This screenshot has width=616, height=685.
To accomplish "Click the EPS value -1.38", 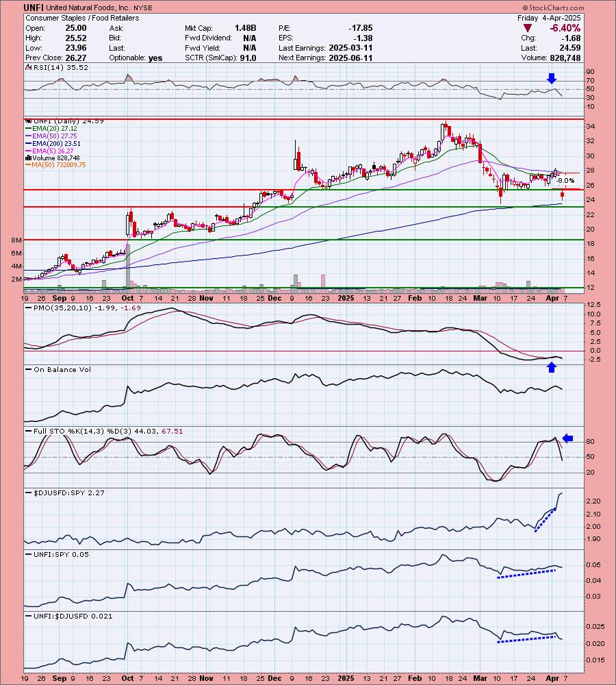I will [x=363, y=38].
